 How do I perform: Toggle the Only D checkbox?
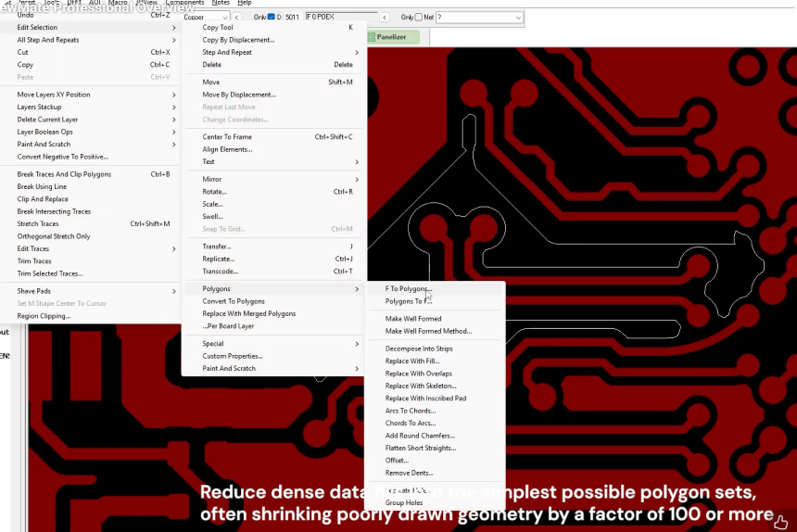[x=271, y=18]
